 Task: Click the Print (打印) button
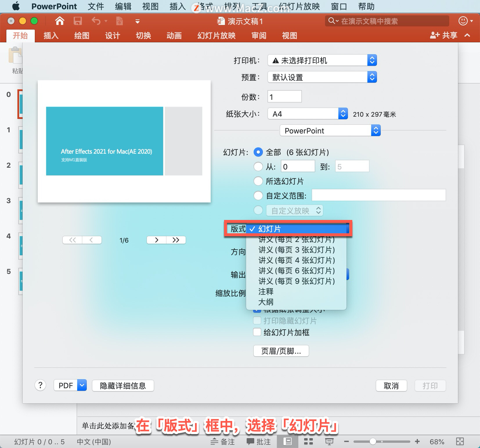430,386
